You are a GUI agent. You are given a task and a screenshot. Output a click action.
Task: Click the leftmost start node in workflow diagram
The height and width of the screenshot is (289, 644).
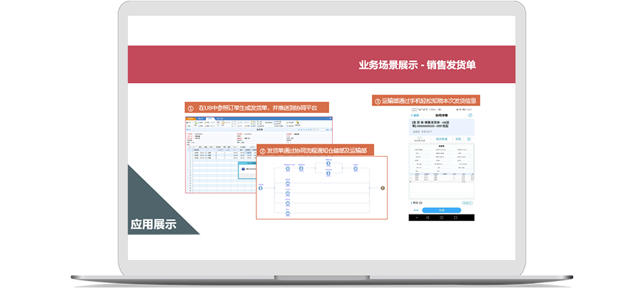tap(261, 189)
